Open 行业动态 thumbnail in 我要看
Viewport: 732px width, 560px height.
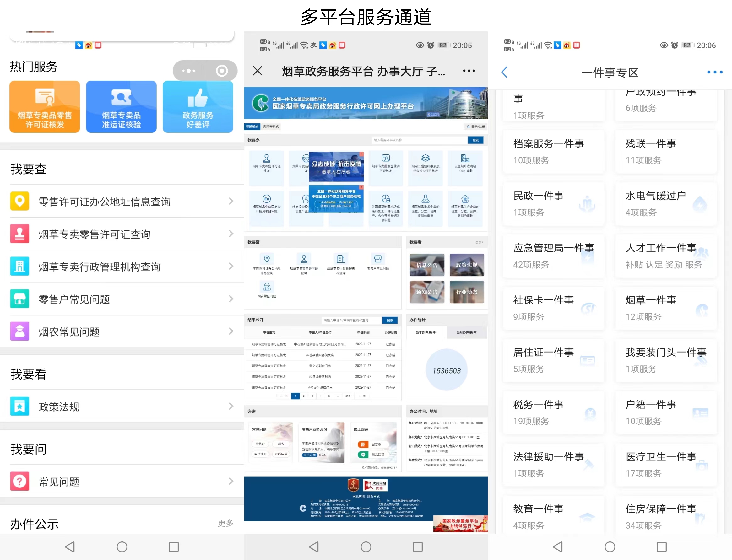coord(467,292)
